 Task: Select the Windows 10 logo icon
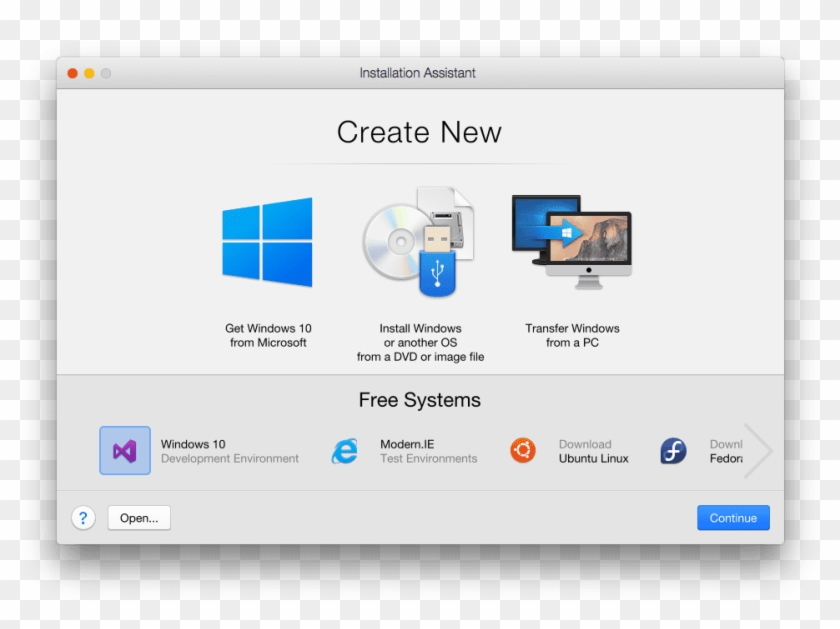267,243
